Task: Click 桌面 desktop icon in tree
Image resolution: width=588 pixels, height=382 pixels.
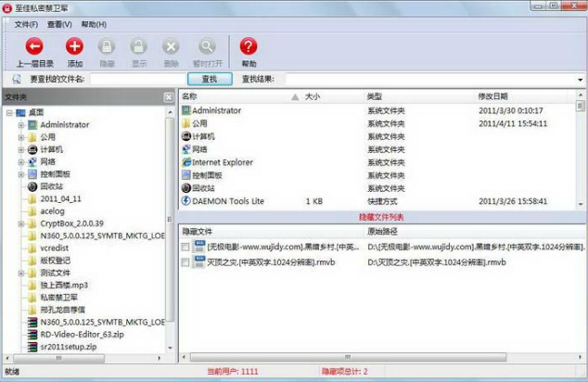Action: coord(21,112)
